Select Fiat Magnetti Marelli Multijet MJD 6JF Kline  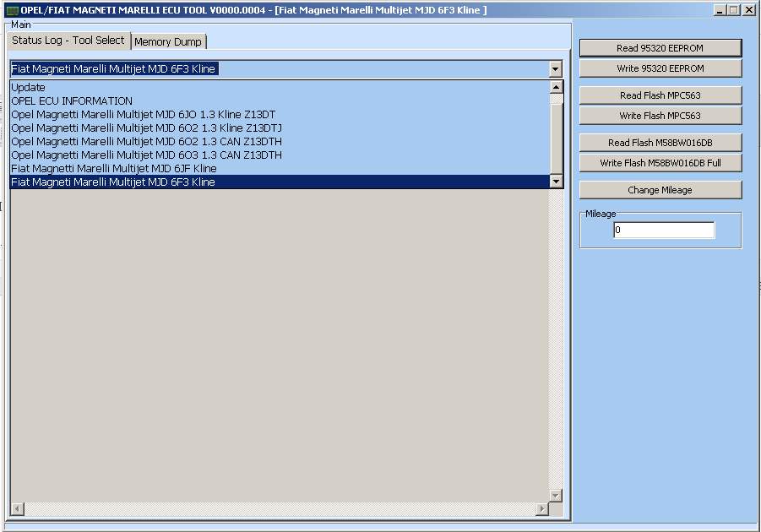tap(280, 168)
